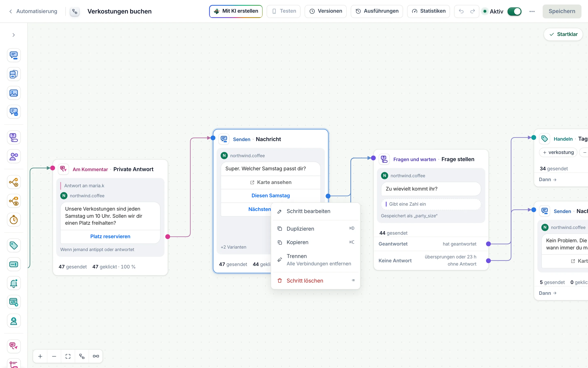Viewport: 588px width, 368px height.
Task: Zoom out with the minus button
Action: 54,356
